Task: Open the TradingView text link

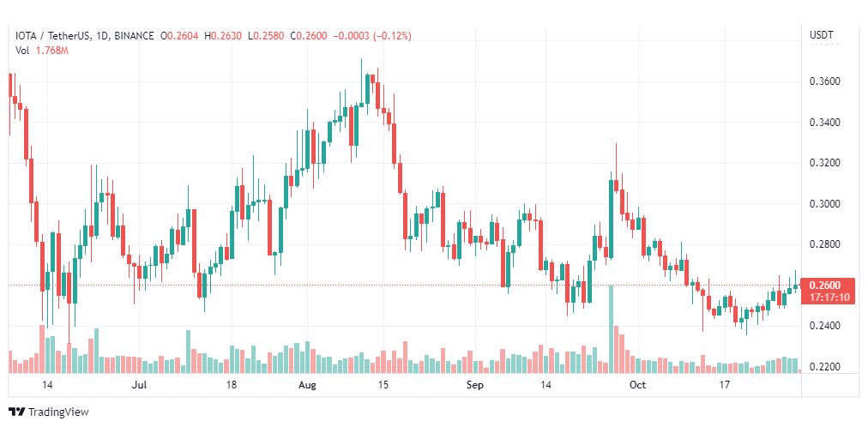Action: 58,412
